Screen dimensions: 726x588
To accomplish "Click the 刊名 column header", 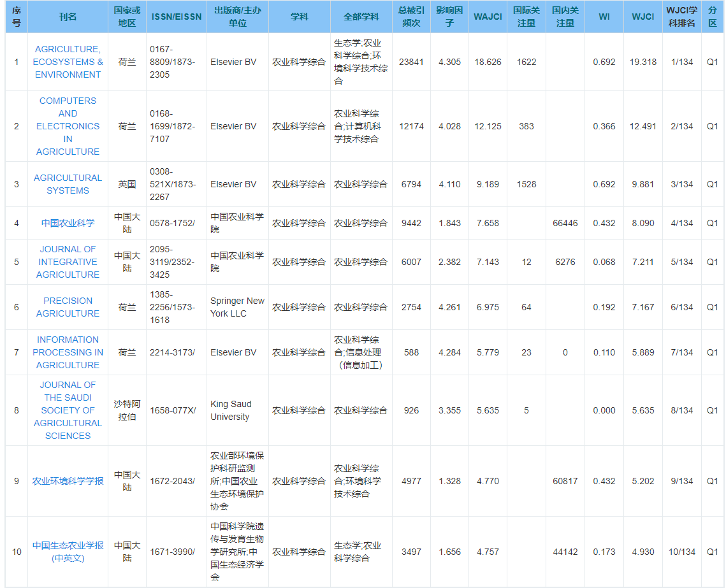I will pos(68,17).
